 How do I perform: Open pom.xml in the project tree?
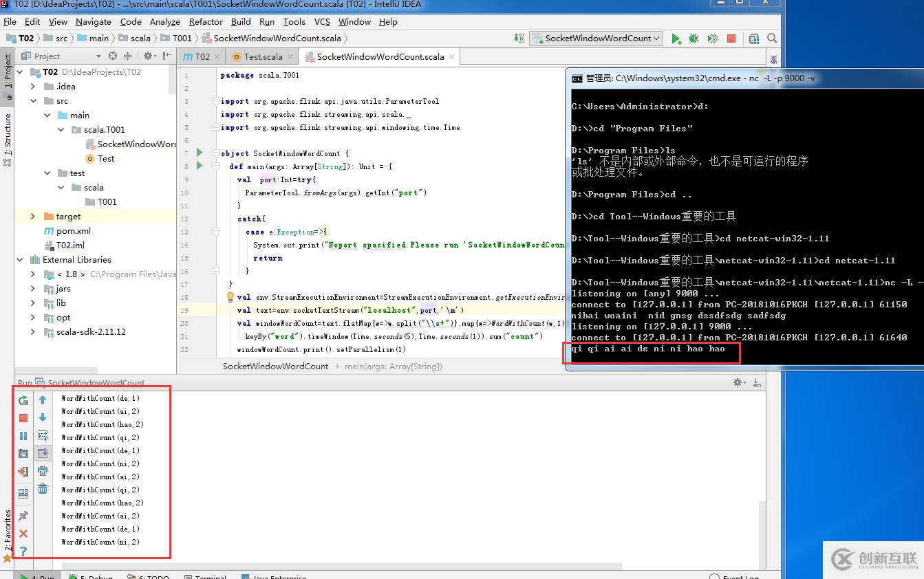(73, 231)
